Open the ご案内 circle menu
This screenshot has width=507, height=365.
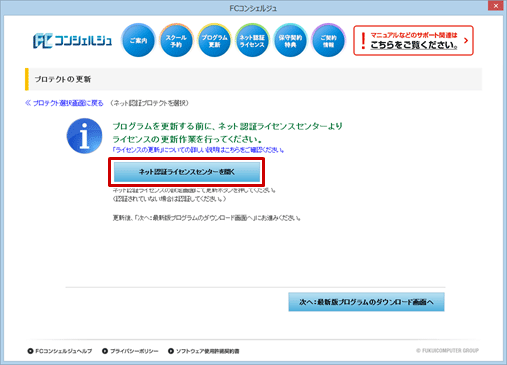point(138,40)
